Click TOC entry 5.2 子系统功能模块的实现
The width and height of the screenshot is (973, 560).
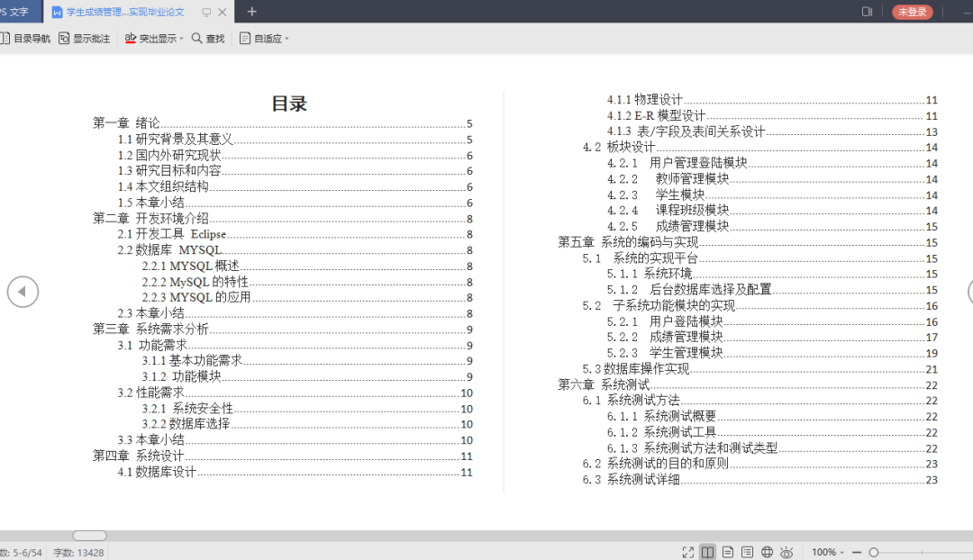pyautogui.click(x=759, y=306)
